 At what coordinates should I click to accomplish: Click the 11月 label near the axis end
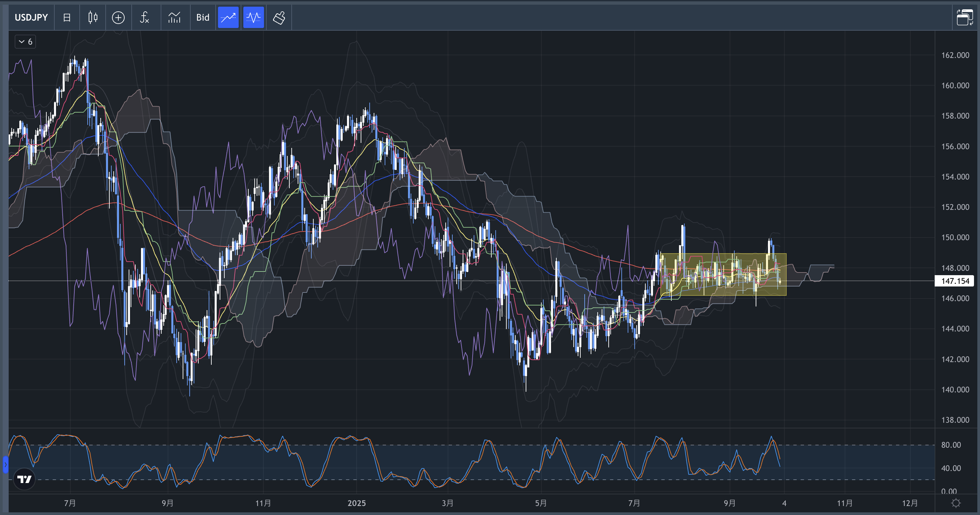[845, 503]
